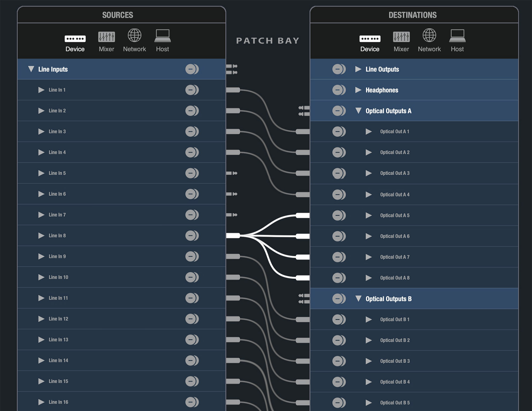The height and width of the screenshot is (411, 532).
Task: Click the highlighted Line In 8 cable plug
Action: [233, 236]
